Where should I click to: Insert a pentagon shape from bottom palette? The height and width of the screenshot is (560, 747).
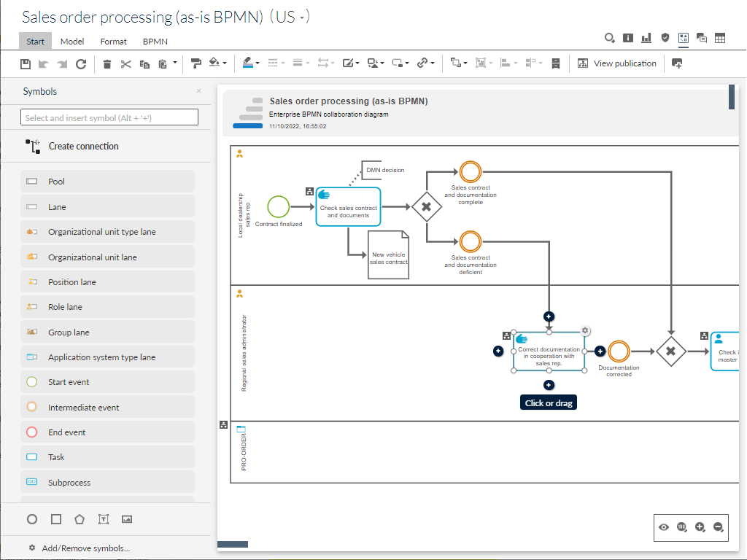click(80, 519)
